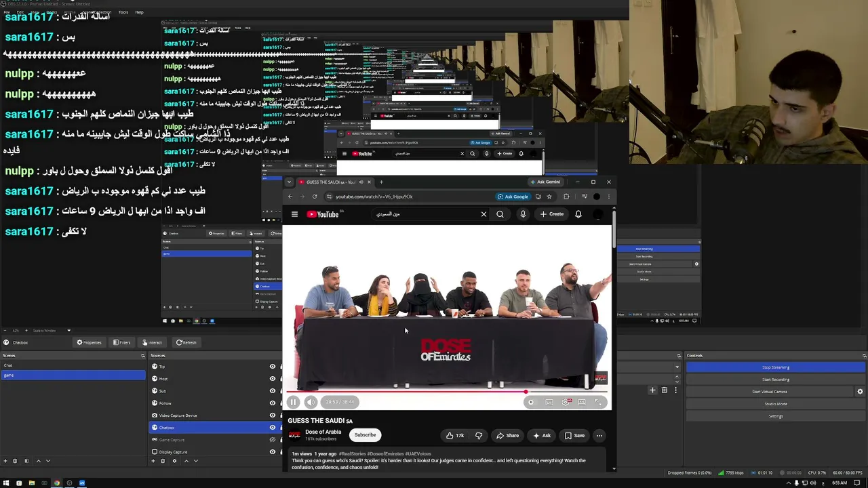This screenshot has width=868, height=488.
Task: Toggle visibility of Host source
Action: tap(273, 379)
